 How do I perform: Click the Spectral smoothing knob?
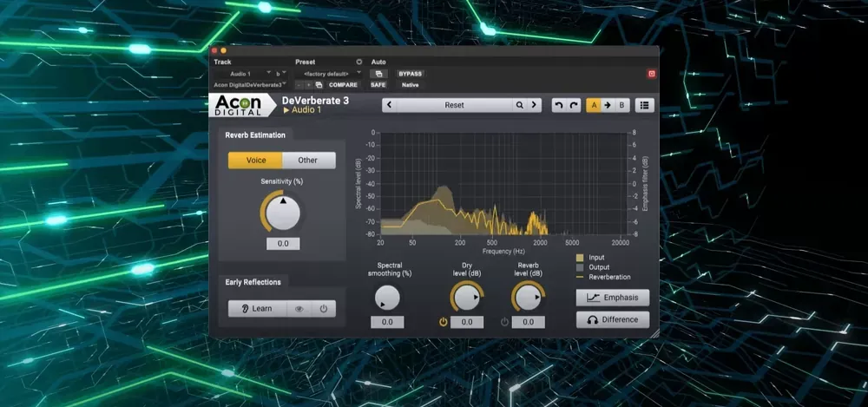point(387,298)
